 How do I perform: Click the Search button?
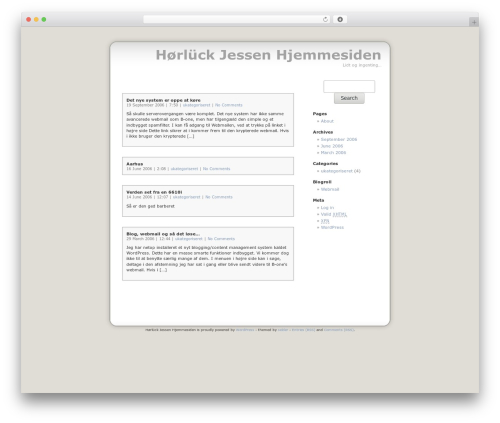pyautogui.click(x=349, y=98)
